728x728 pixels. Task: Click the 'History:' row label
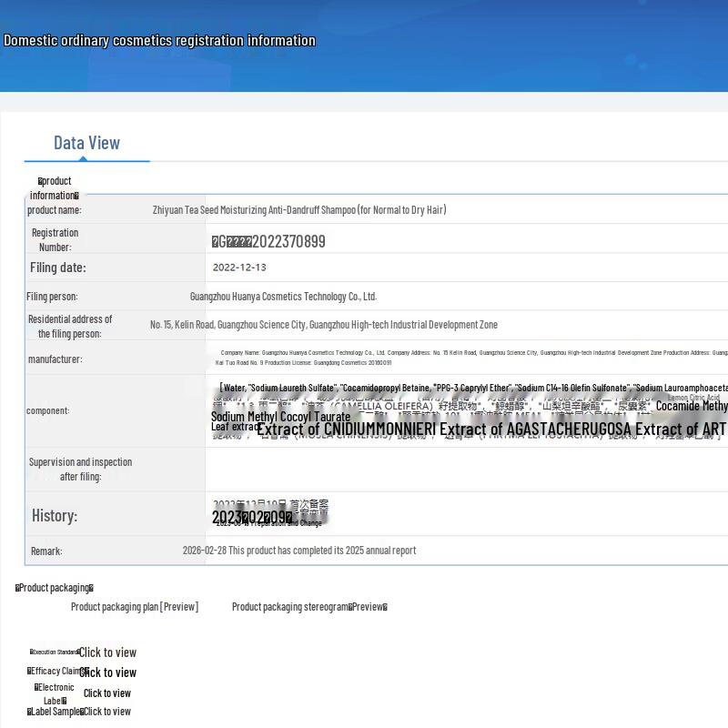(55, 516)
